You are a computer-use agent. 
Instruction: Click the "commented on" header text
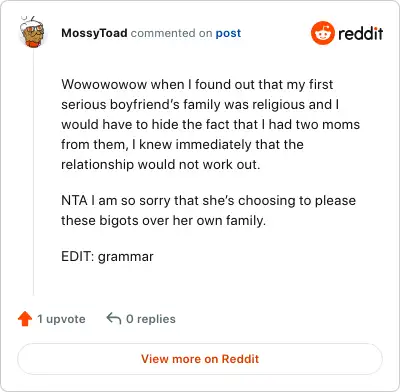click(x=171, y=33)
